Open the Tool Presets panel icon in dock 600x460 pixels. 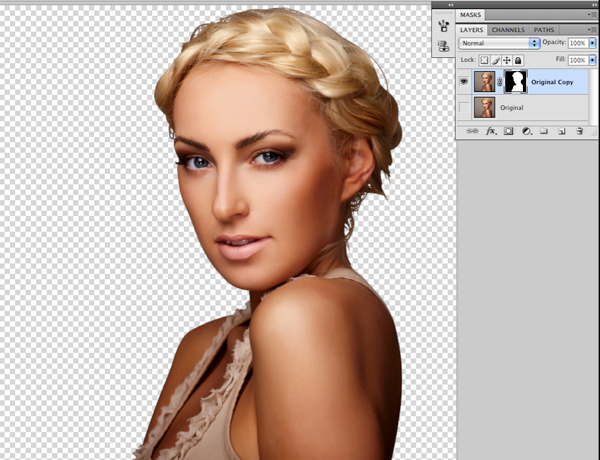pyautogui.click(x=443, y=46)
